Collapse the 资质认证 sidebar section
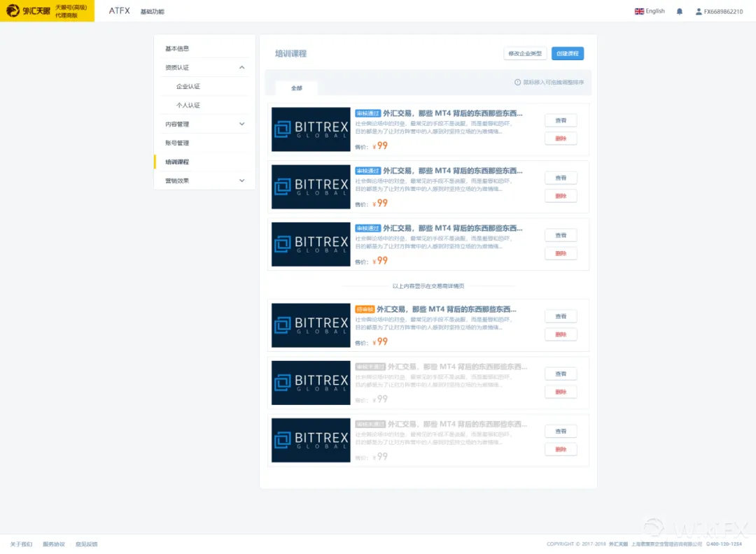Image resolution: width=756 pixels, height=554 pixels. click(x=241, y=67)
